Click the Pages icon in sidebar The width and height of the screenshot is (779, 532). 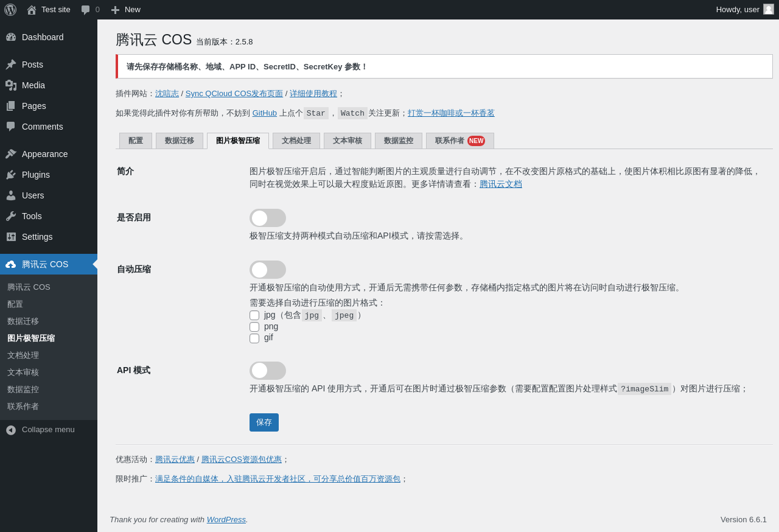(11, 106)
